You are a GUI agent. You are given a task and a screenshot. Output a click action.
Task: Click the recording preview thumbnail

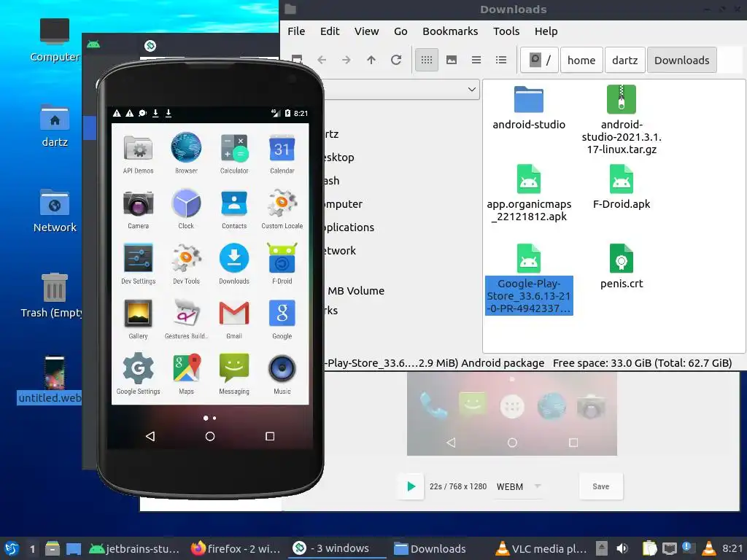click(511, 414)
